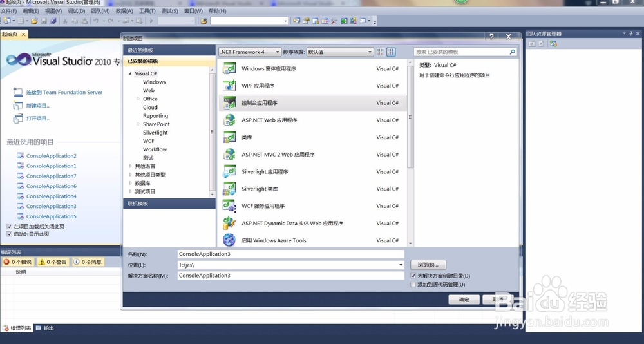Select the ASP.NET MVC 2 Web template icon
Image resolution: width=644 pixels, height=344 pixels.
click(229, 155)
